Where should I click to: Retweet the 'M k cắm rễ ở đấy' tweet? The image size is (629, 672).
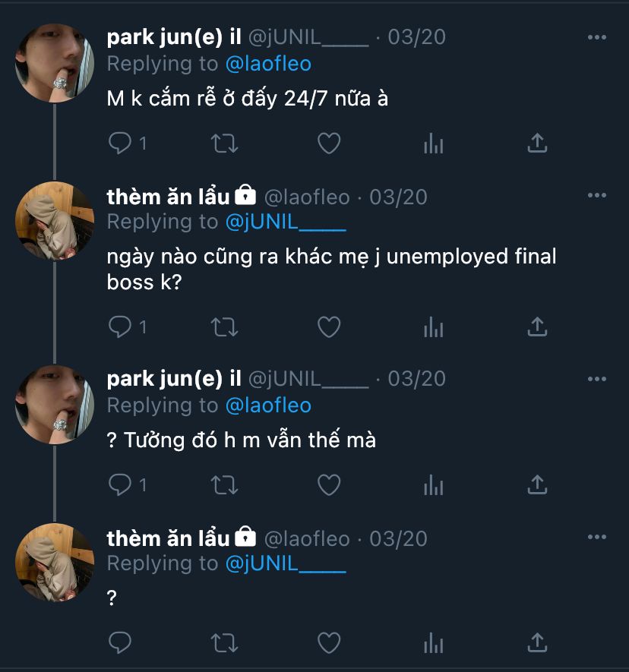224,143
